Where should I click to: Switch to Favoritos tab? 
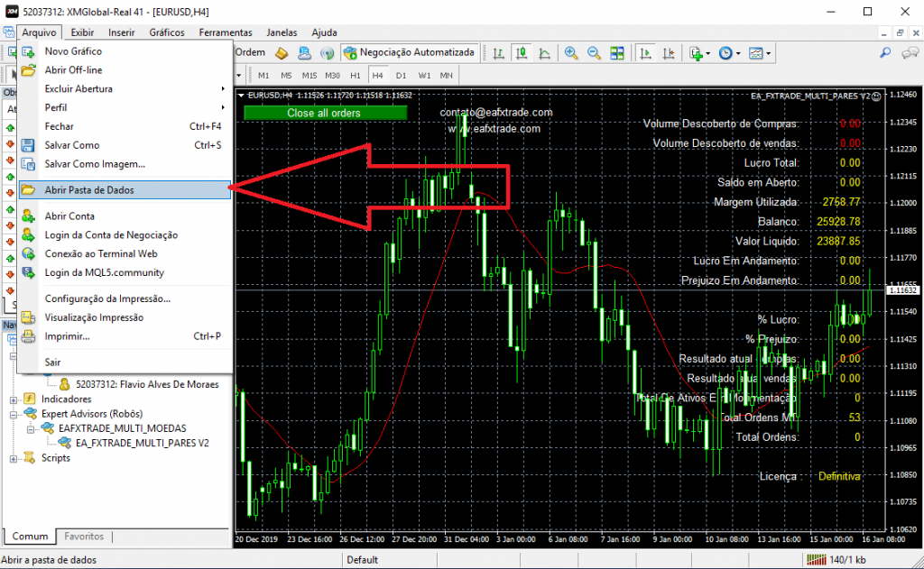point(84,536)
